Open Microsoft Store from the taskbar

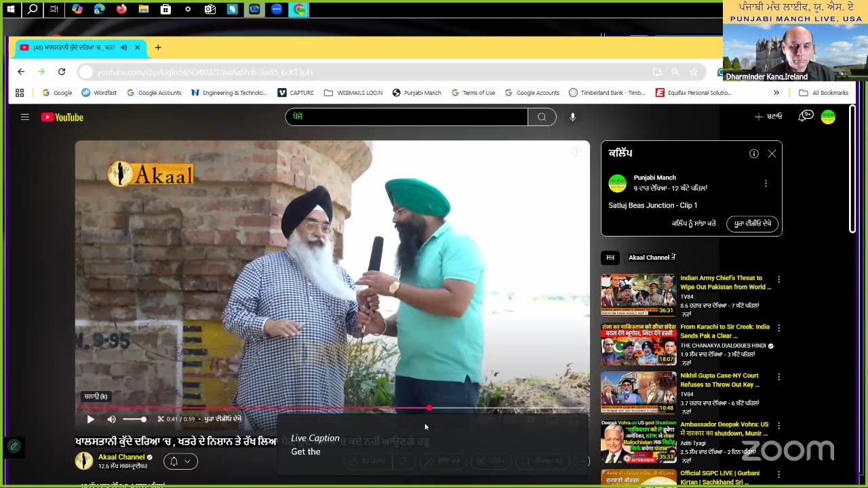tap(165, 9)
